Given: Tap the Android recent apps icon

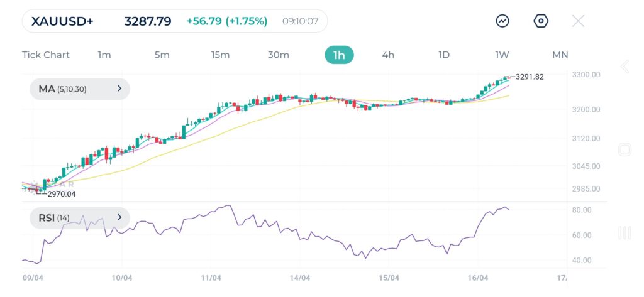Looking at the screenshot, I should (x=625, y=233).
